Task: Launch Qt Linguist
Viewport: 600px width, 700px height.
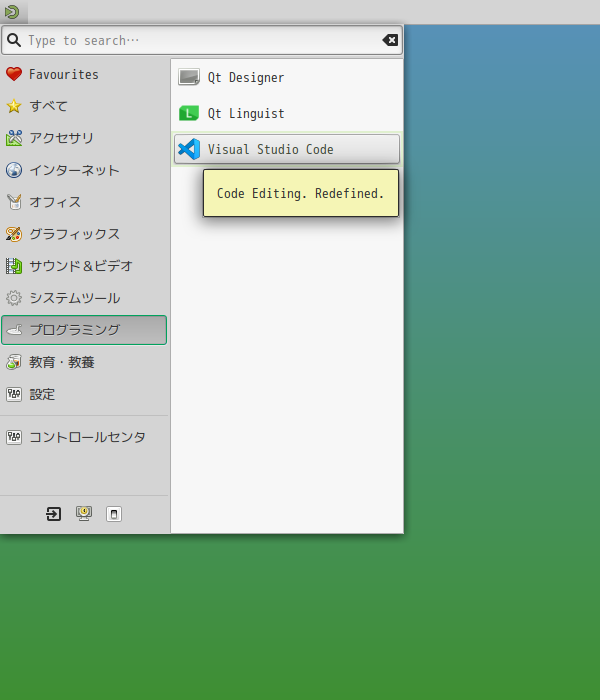Action: click(287, 113)
